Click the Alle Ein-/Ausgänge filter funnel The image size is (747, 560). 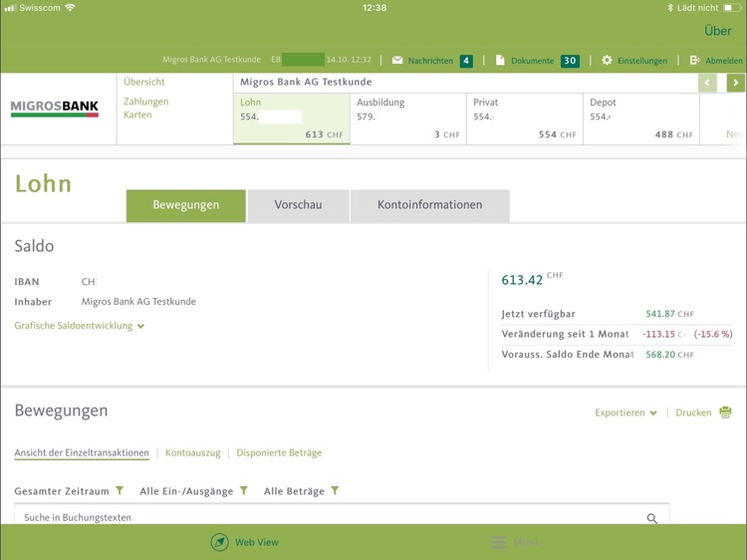click(x=243, y=490)
